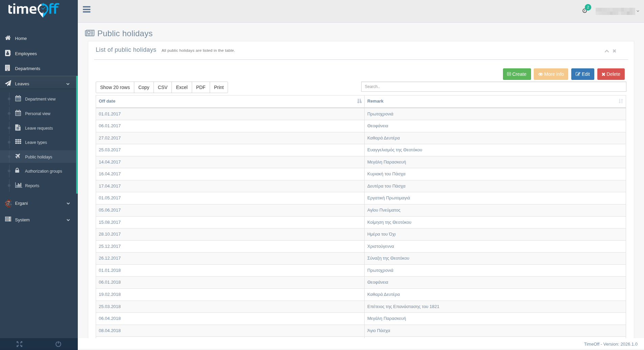Click the red Delete button

(611, 74)
